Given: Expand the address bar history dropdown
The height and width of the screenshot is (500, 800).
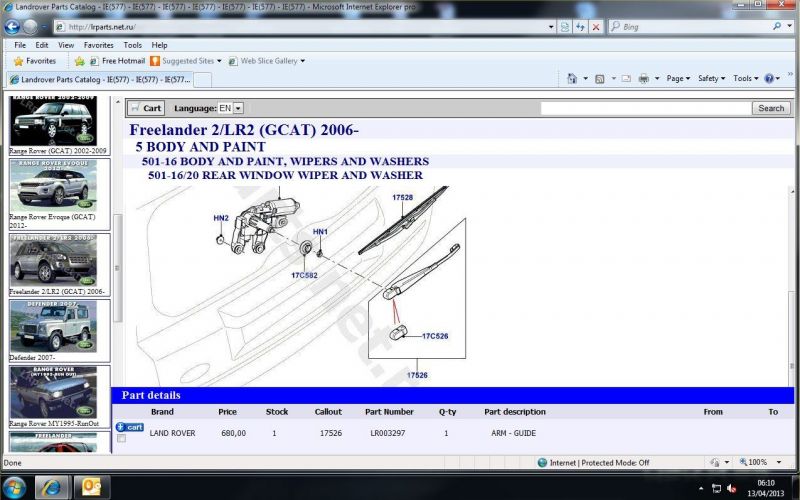Looking at the screenshot, I should click(x=551, y=27).
